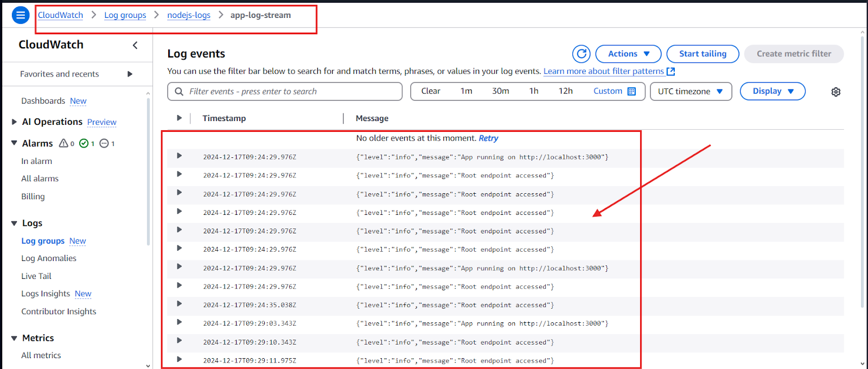Expand Favorites and recents submenu

(x=130, y=74)
